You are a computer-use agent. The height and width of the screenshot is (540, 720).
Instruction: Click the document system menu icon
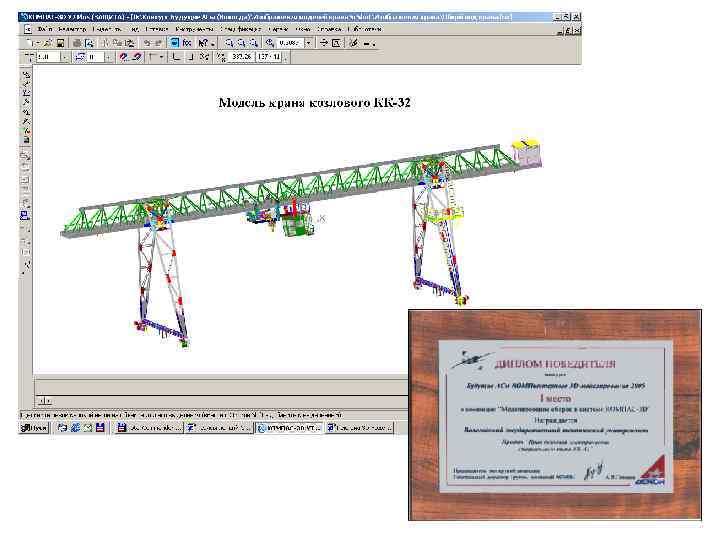[28, 29]
